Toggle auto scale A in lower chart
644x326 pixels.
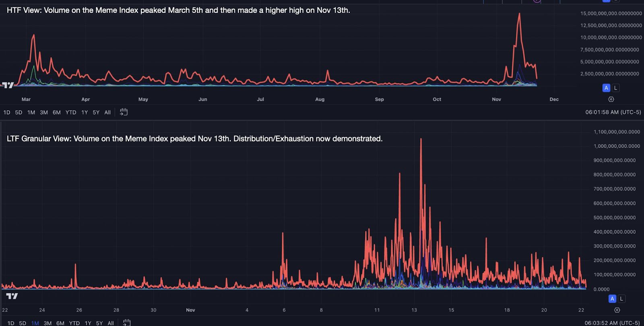coord(612,299)
